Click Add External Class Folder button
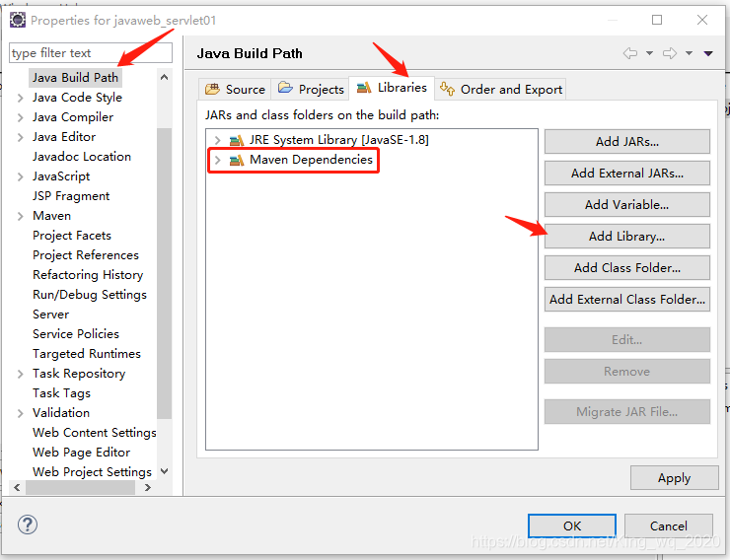 (x=627, y=299)
